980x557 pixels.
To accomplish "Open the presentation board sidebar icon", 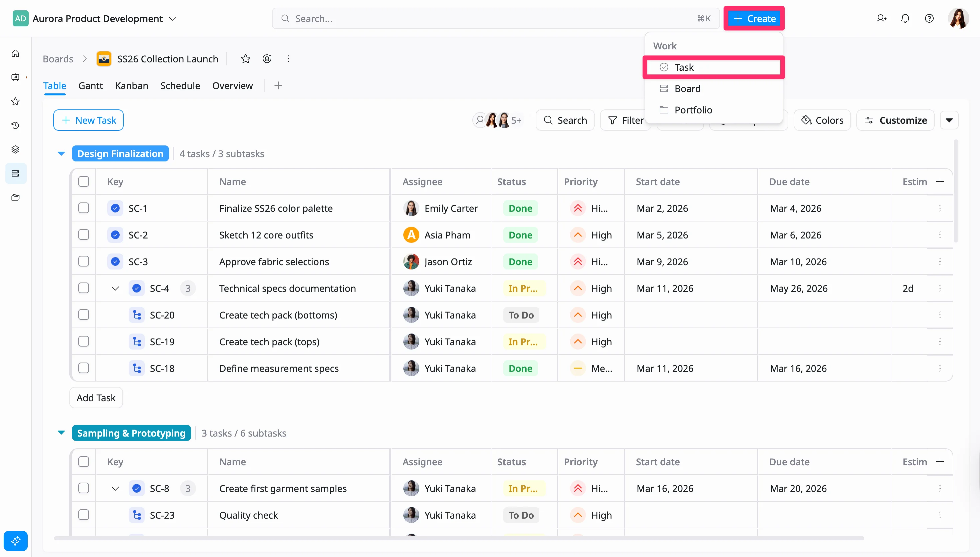I will coord(15,77).
